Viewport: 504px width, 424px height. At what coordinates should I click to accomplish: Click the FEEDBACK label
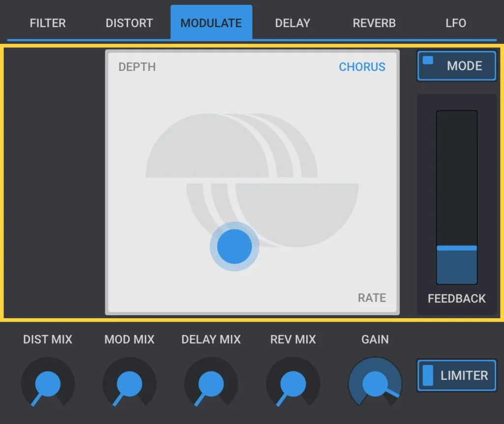pos(456,298)
